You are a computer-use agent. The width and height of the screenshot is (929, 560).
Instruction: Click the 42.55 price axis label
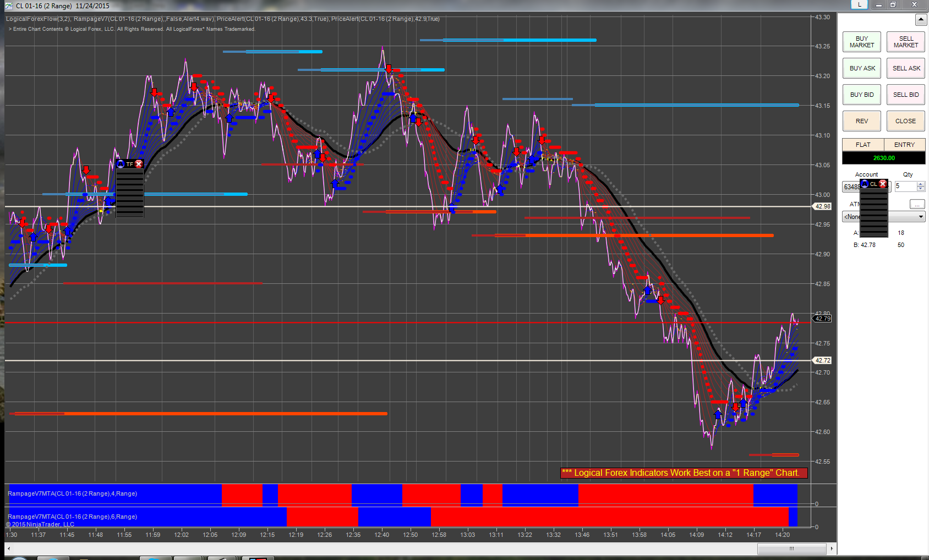point(822,462)
